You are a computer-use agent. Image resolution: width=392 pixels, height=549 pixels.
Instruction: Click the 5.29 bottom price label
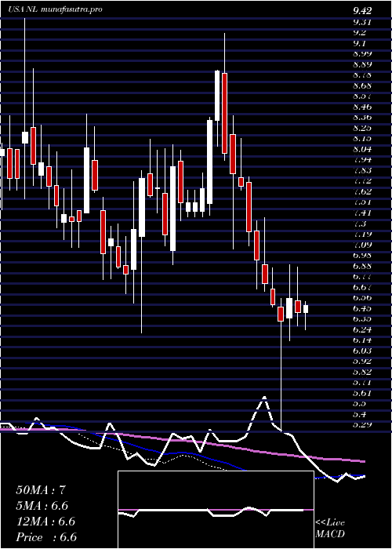(x=362, y=425)
